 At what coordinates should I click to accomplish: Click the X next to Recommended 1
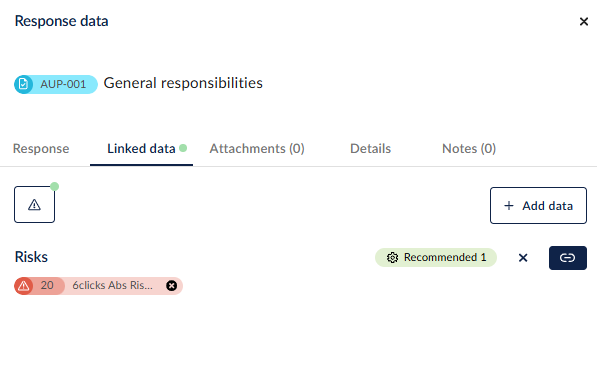[523, 258]
